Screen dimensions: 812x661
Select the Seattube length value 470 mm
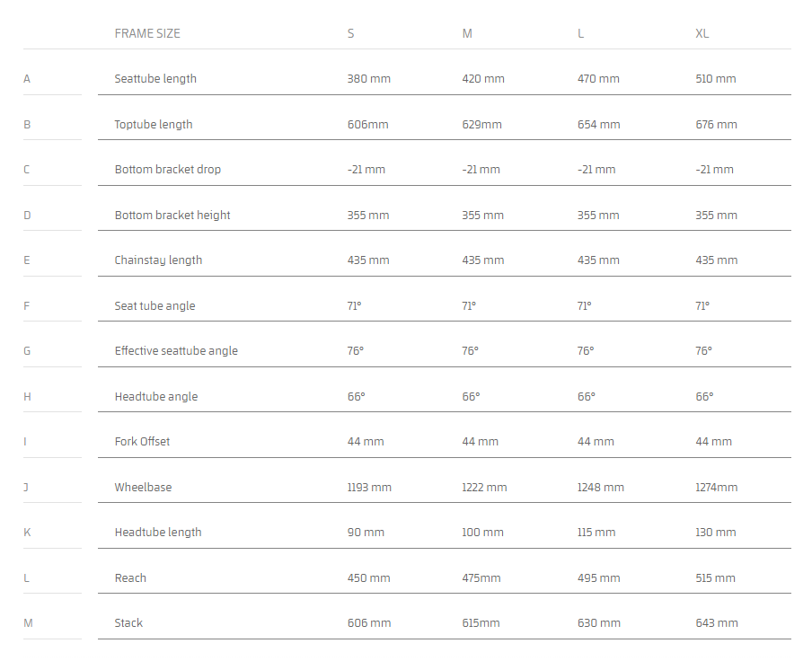click(598, 79)
